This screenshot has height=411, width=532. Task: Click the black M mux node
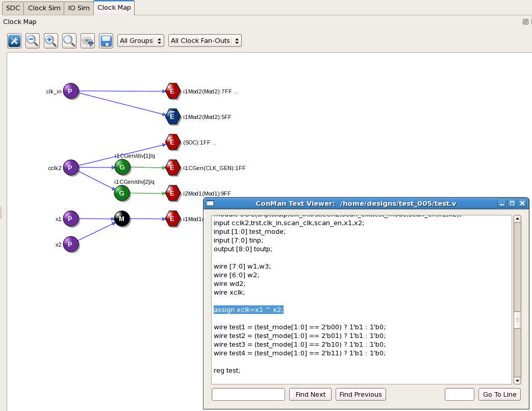(122, 219)
